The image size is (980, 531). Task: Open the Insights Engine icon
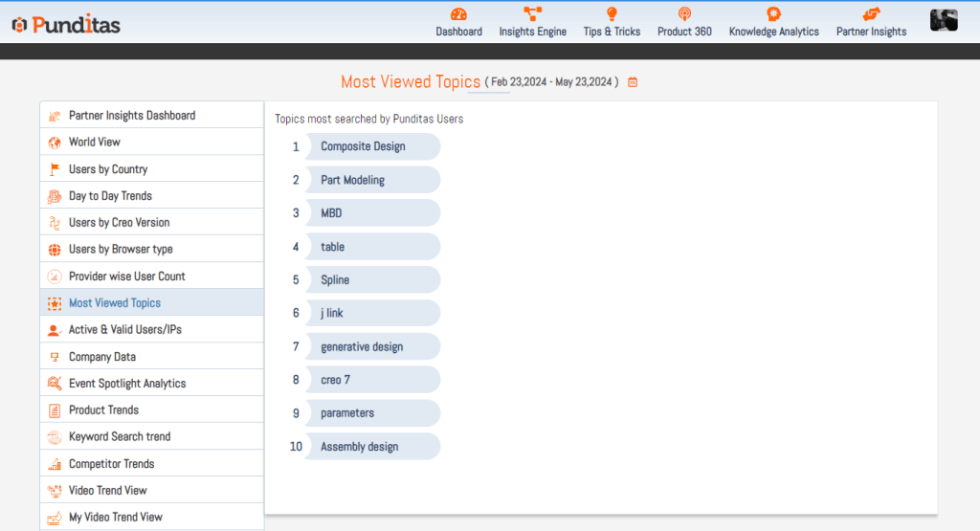[532, 14]
